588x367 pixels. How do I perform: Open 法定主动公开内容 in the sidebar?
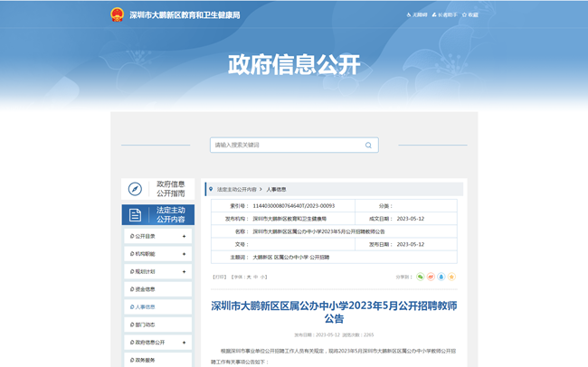pyautogui.click(x=158, y=215)
